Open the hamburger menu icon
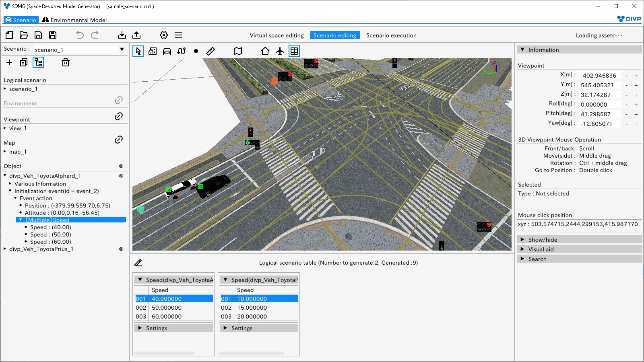The image size is (644, 362). click(178, 35)
